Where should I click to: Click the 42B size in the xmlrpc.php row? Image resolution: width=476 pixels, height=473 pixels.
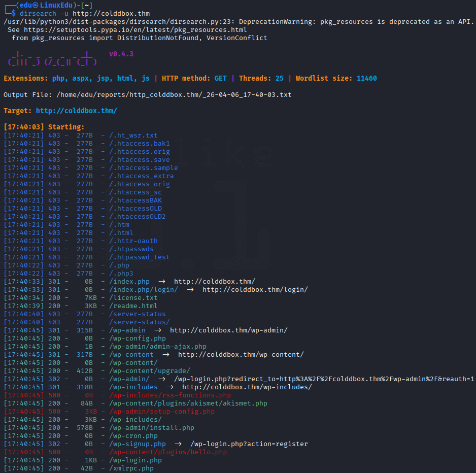(x=86, y=468)
